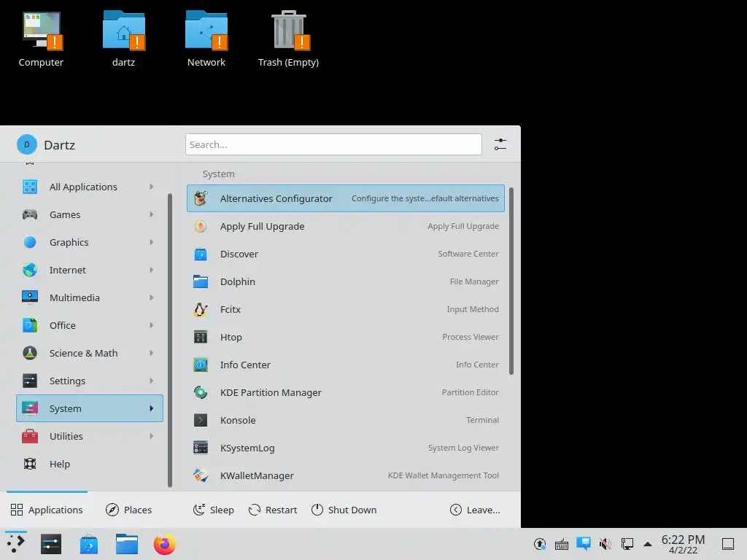Image resolution: width=747 pixels, height=560 pixels.
Task: Click the network connection tray icon
Action: coord(627,544)
